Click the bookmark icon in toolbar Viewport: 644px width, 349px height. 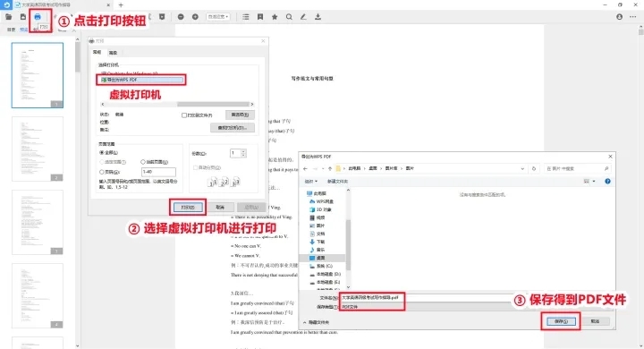(x=260, y=17)
